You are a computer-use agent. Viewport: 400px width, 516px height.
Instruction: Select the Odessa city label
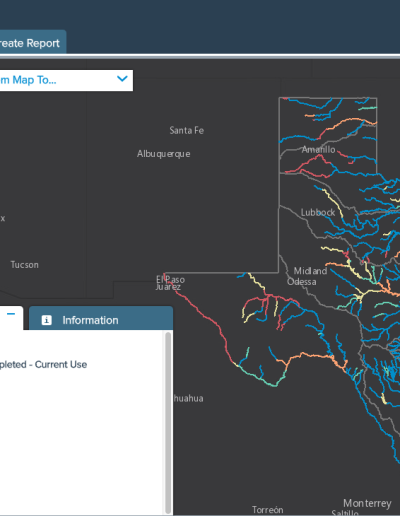pyautogui.click(x=302, y=282)
